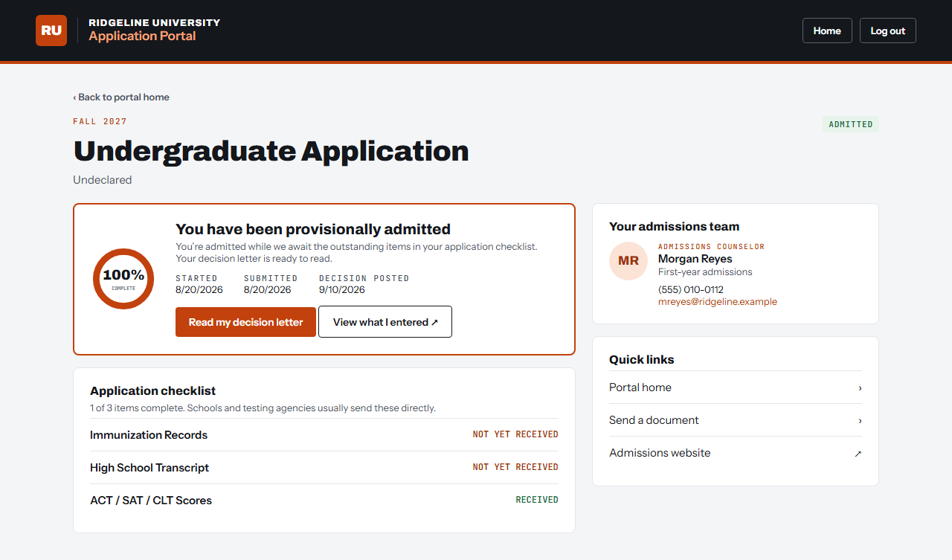Click You have been provisionally admitted heading
This screenshot has width=952, height=560.
coord(313,229)
